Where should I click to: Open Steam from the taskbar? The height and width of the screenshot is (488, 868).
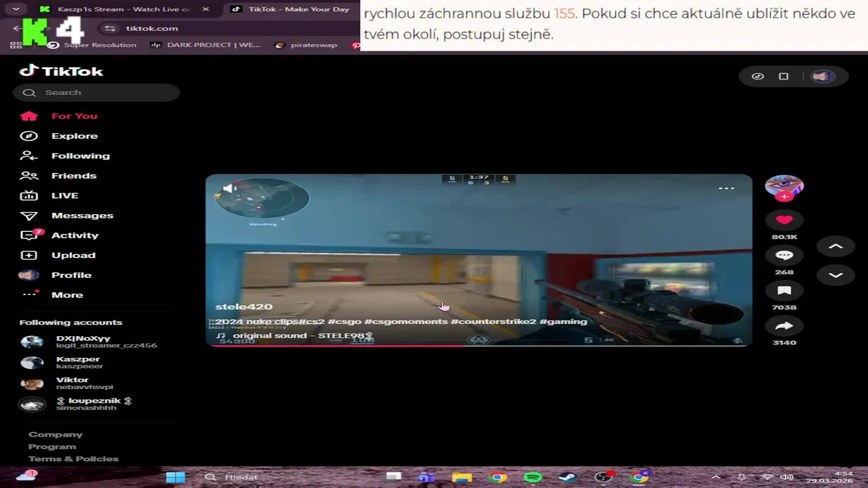(568, 477)
